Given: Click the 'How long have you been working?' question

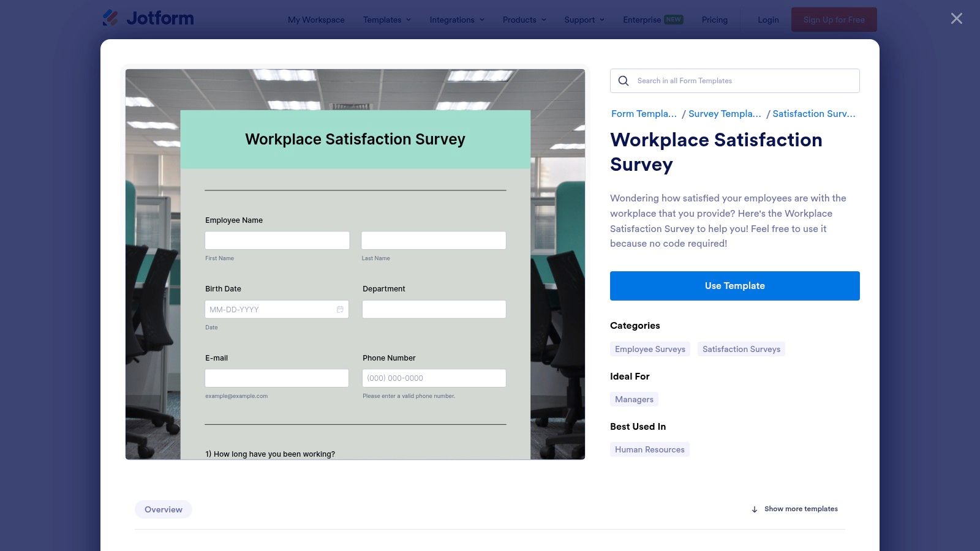Looking at the screenshot, I should point(270,454).
